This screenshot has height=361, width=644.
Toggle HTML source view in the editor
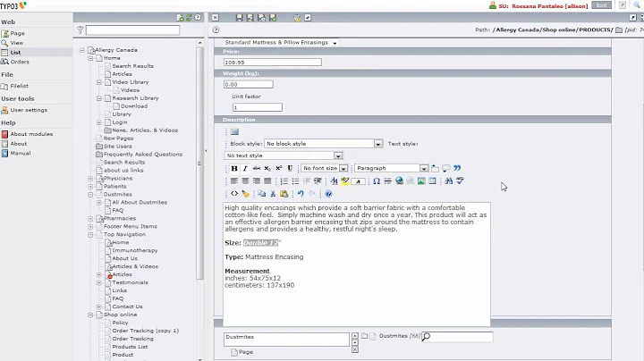tap(234, 194)
